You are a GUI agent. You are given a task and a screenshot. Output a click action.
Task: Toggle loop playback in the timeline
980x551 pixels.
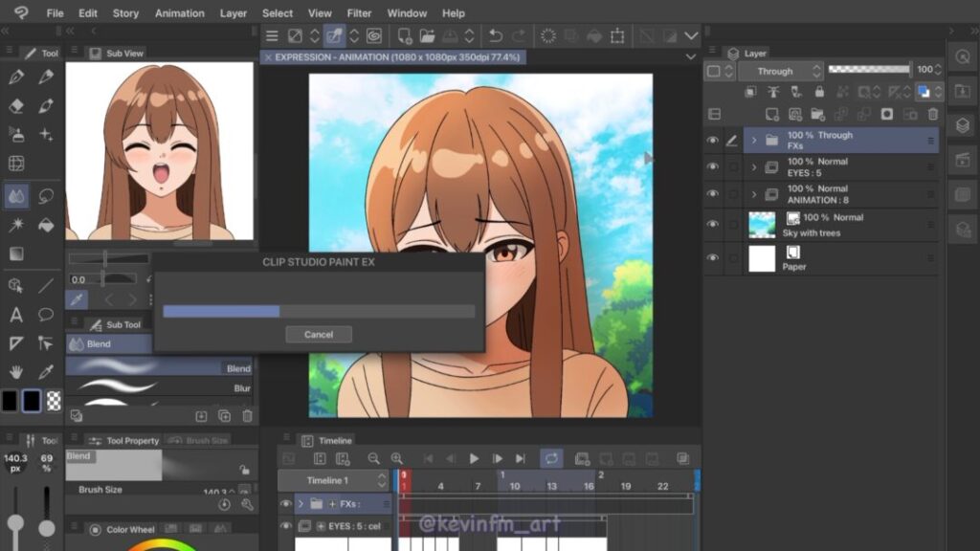coord(551,459)
